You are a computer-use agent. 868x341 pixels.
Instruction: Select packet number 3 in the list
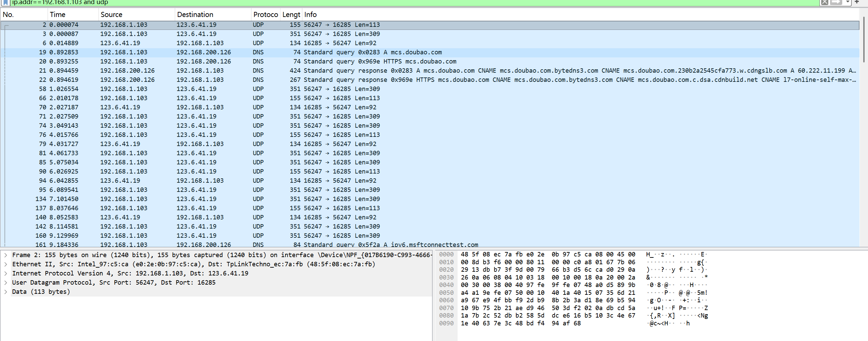(x=430, y=34)
